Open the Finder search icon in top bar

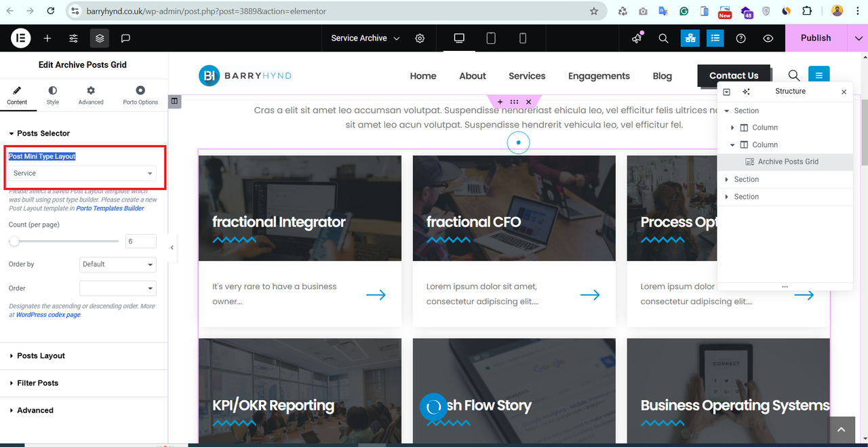click(x=664, y=39)
